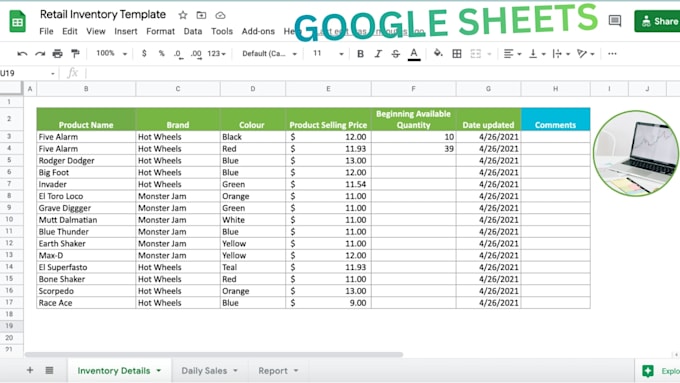The image size is (680, 383).
Task: Click the cloud save status icon
Action: pos(220,15)
